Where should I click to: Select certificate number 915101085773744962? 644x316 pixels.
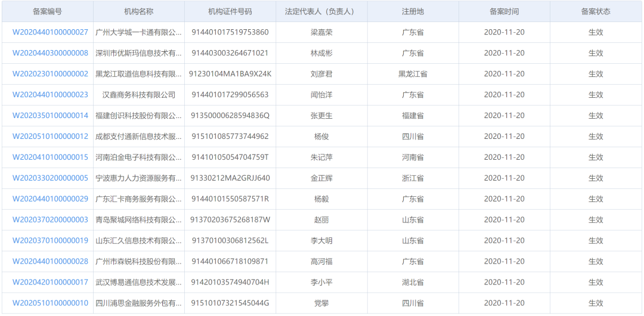click(x=230, y=137)
